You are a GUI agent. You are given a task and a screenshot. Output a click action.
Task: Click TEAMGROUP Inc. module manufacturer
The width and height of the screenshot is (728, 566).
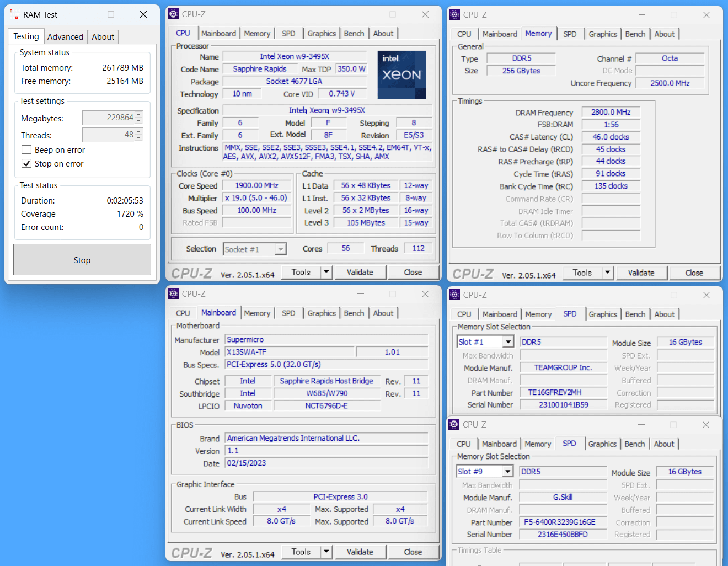tap(563, 367)
